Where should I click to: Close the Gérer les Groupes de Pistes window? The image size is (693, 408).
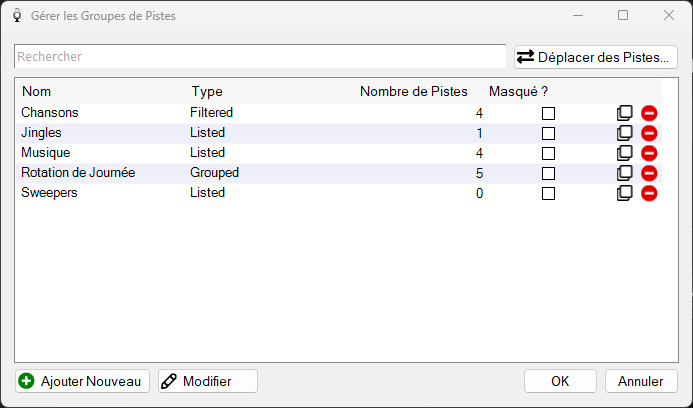pyautogui.click(x=669, y=15)
